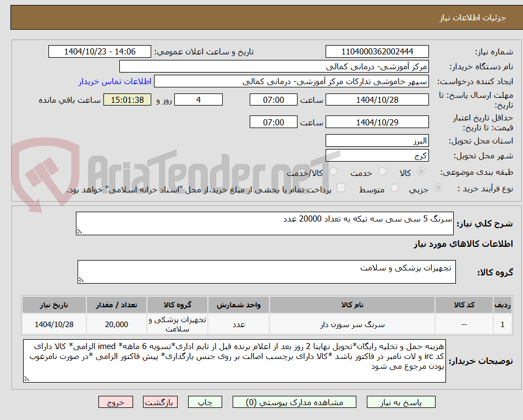Image resolution: width=523 pixels, height=420 pixels.
Task: Click the response deadline date 1404/10/28 field
Action: pos(377,100)
